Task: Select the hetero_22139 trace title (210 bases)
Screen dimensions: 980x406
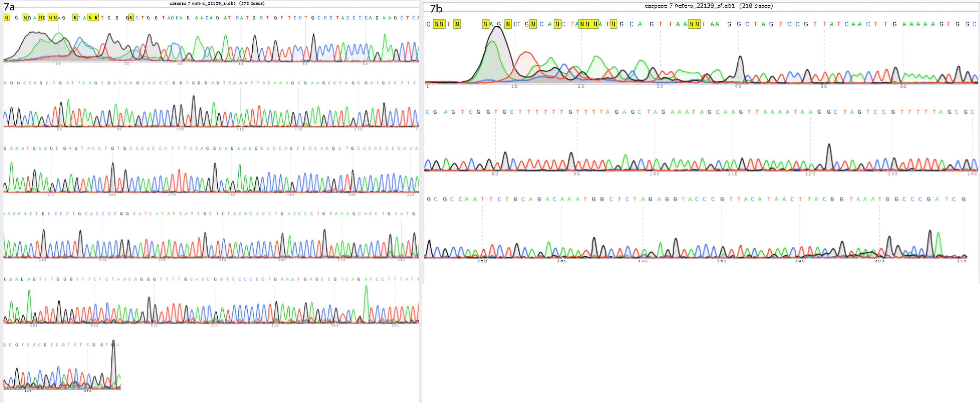Action: point(708,6)
